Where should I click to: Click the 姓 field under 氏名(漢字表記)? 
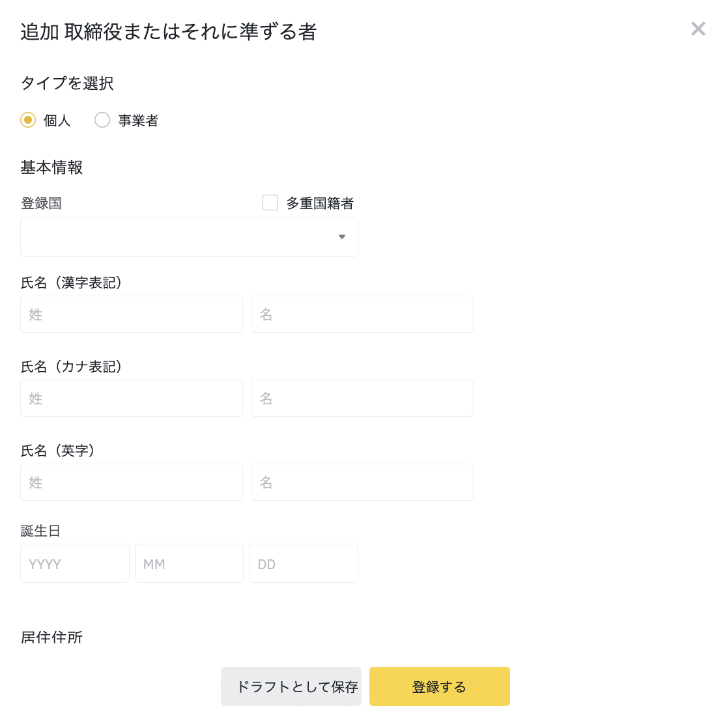click(132, 315)
